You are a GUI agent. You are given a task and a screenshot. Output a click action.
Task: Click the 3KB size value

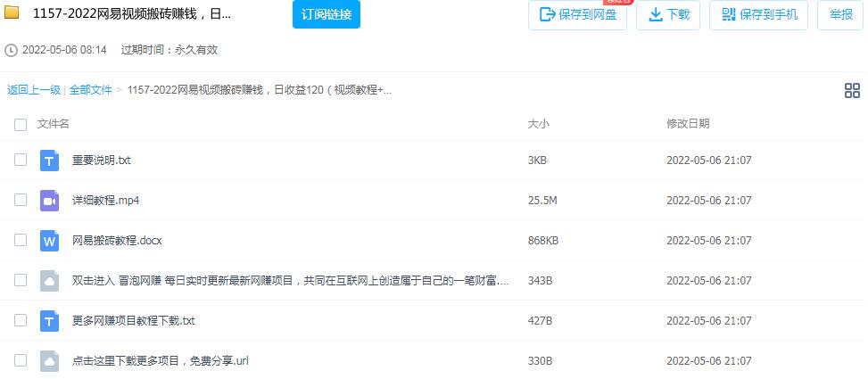(x=537, y=161)
